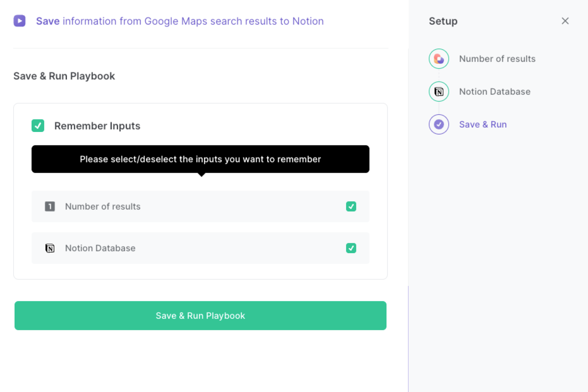Close the Setup panel with the X
The width and height of the screenshot is (588, 392).
coord(565,21)
